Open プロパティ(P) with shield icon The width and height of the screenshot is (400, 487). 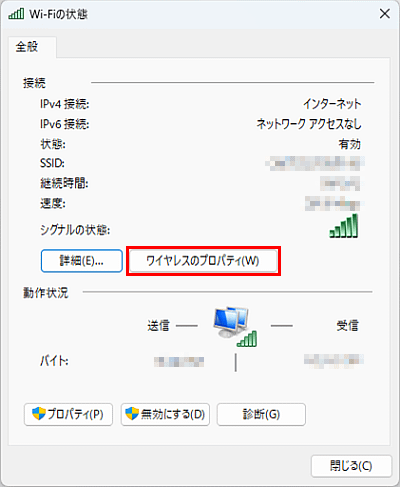tap(68, 414)
